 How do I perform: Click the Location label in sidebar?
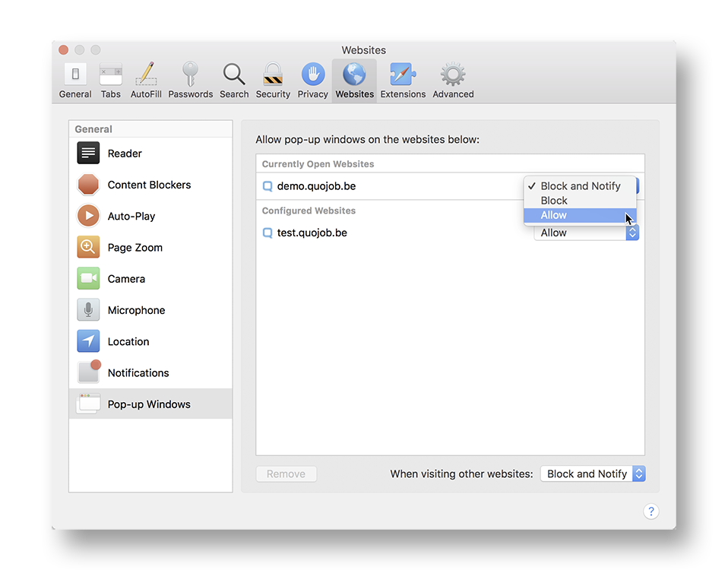[128, 342]
